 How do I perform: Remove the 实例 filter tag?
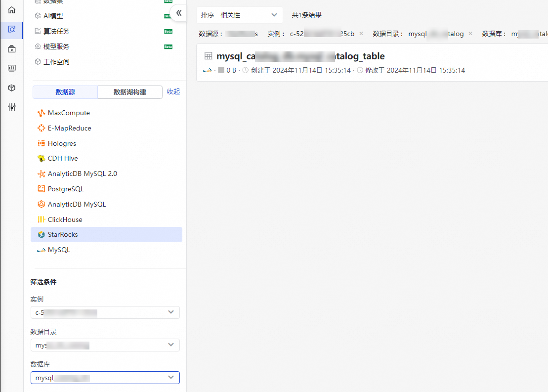pos(361,34)
